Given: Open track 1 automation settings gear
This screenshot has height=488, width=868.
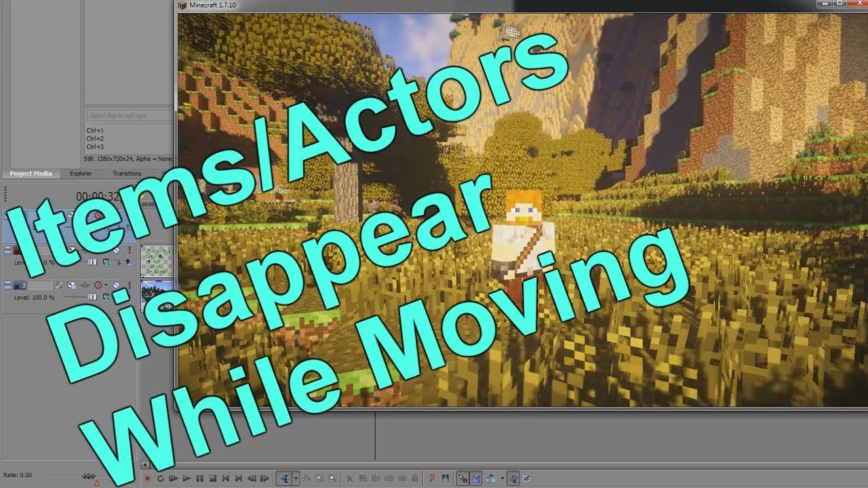Looking at the screenshot, I should 98,215.
